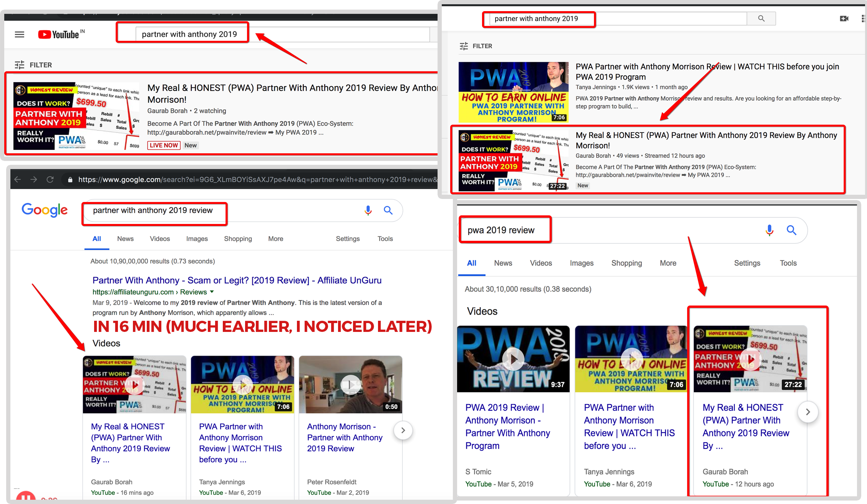Play the 0:50 Peter Rosenfeldt video
867x504 pixels.
click(x=350, y=385)
